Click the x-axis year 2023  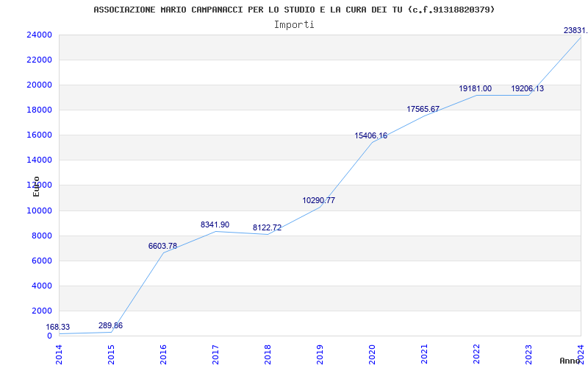point(528,355)
